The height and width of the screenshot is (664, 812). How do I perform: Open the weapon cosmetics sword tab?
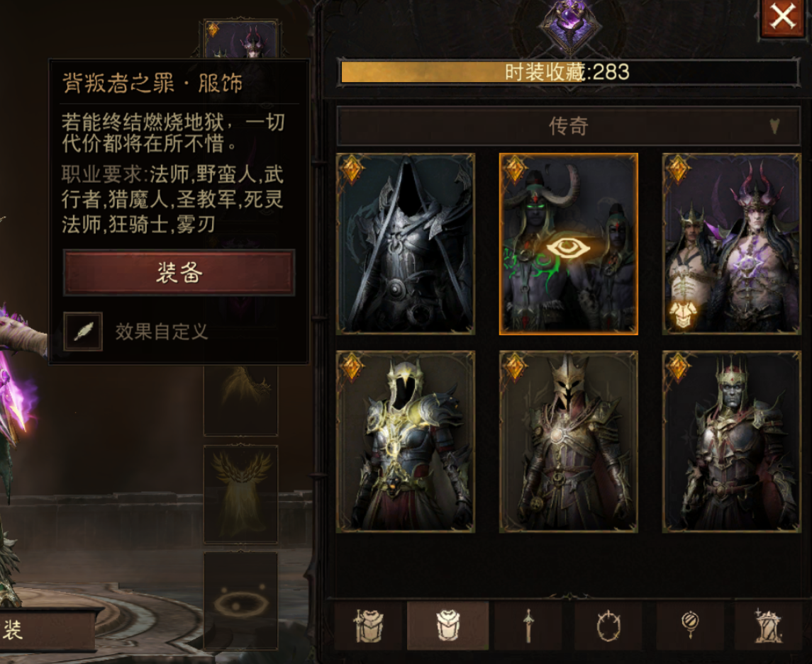point(528,625)
